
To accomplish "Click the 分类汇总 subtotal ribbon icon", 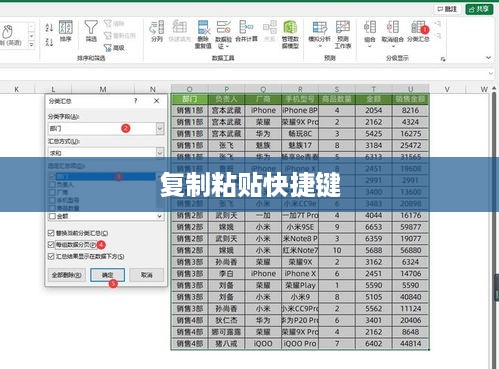I will (418, 31).
